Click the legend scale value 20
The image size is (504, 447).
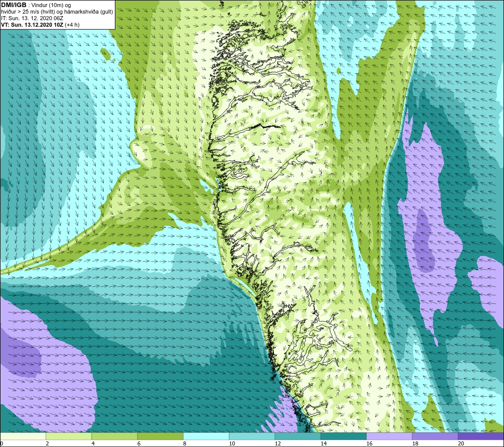(461, 443)
